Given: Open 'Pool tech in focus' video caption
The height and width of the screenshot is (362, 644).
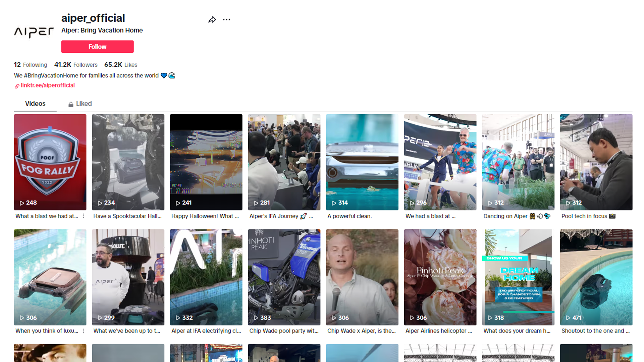Looking at the screenshot, I should 584,216.
